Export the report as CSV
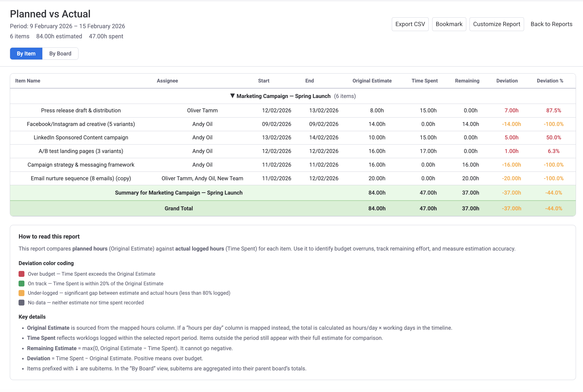Screen dimensions: 583x392 (x=410, y=24)
